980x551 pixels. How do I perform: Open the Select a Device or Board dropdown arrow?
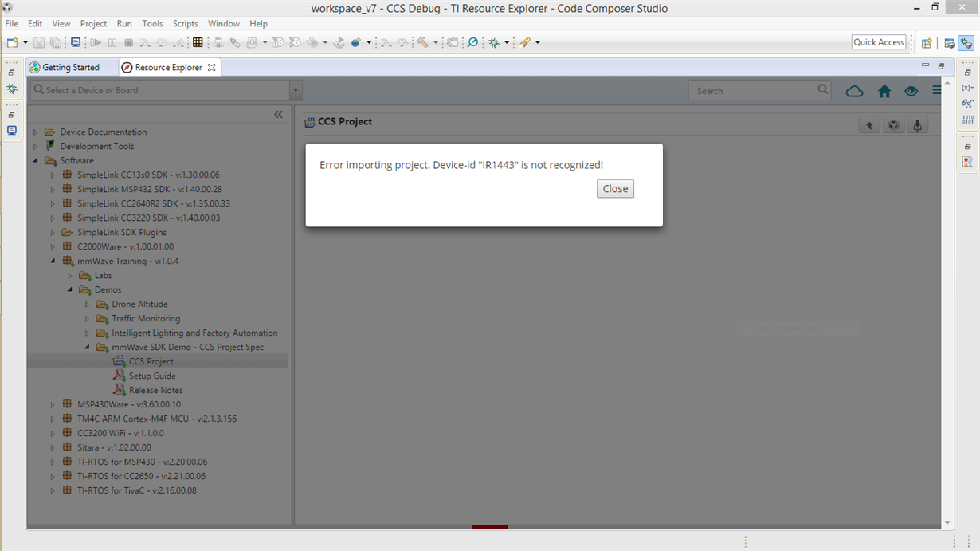tap(296, 90)
